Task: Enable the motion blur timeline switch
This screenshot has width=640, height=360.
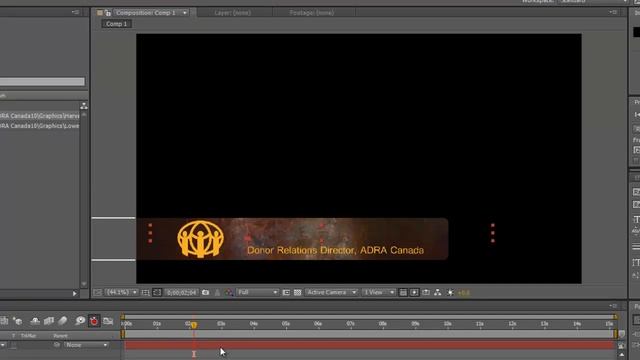Action: 62,321
